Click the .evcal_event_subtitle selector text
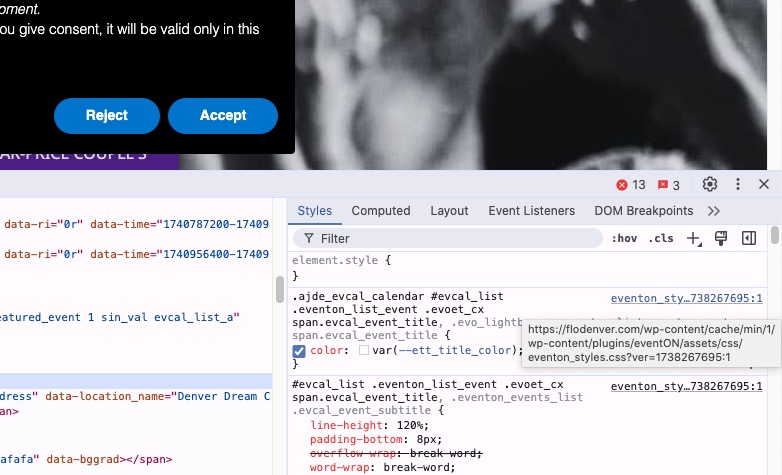Screen dimensions: 782x475 pos(361,410)
